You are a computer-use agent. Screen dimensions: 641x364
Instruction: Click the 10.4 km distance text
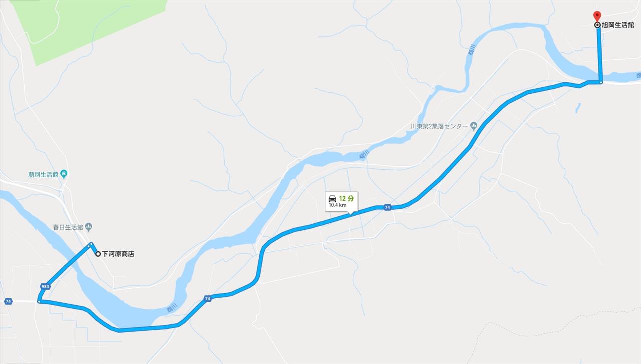[x=337, y=205]
